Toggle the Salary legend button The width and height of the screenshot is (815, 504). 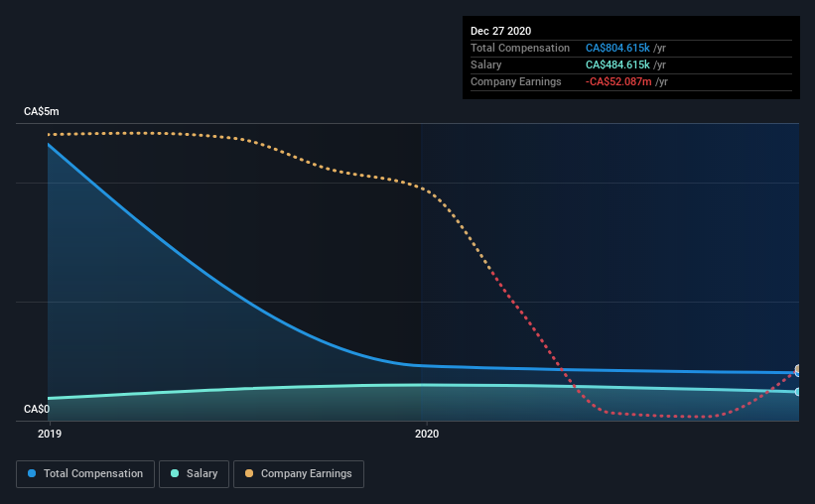click(194, 474)
